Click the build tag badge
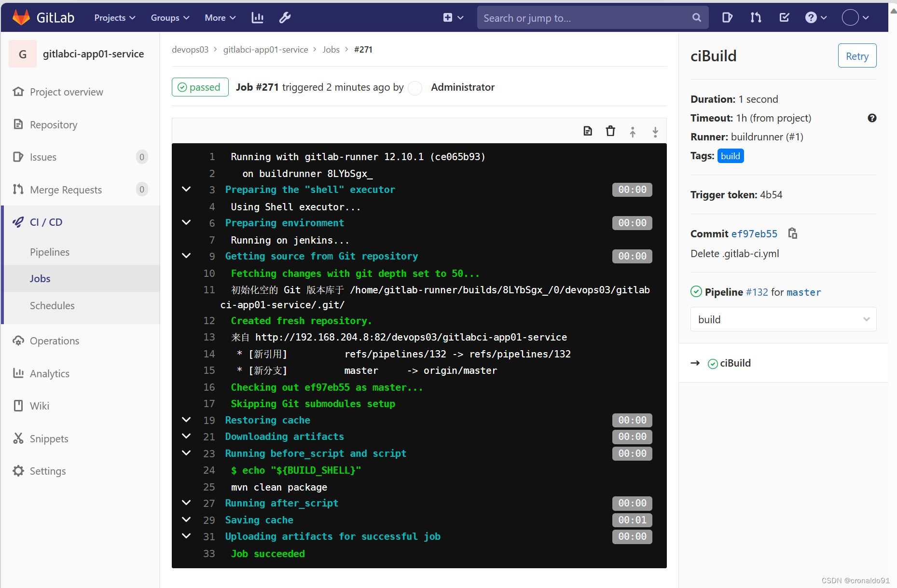Viewport: 897px width, 588px height. (x=731, y=156)
